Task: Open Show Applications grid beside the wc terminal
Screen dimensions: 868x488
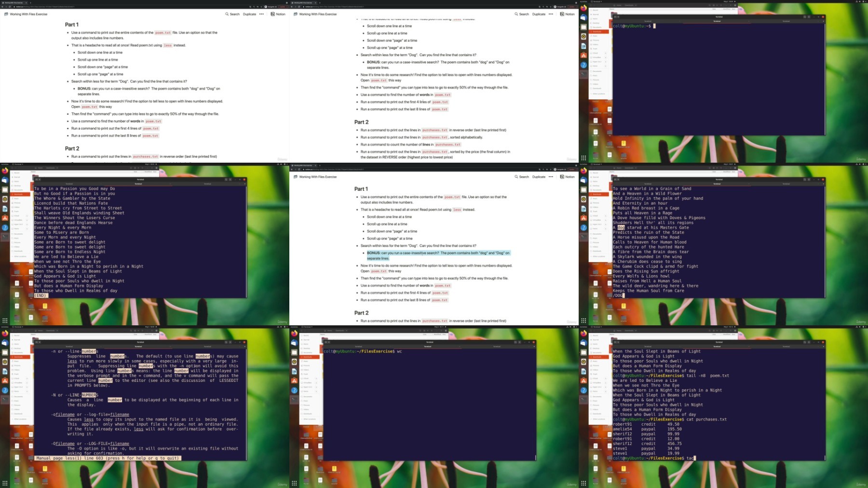Action: tap(294, 483)
